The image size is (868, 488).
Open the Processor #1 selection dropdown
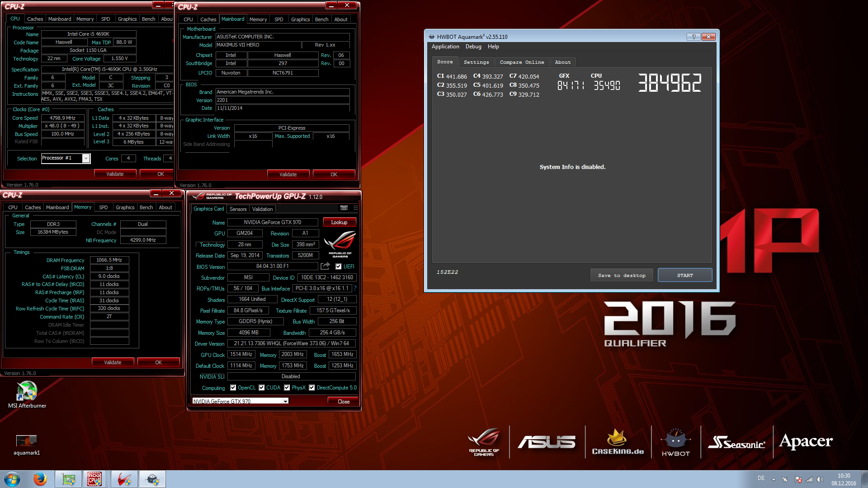click(66, 158)
